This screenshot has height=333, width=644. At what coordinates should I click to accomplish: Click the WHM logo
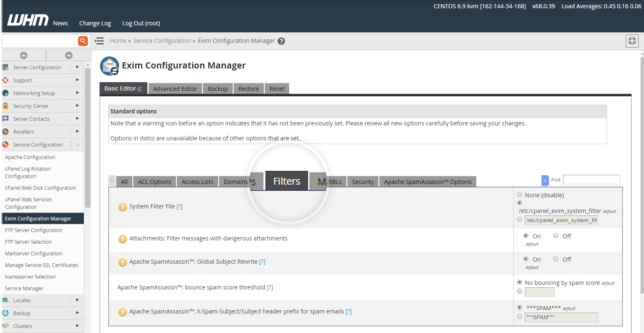click(x=28, y=20)
